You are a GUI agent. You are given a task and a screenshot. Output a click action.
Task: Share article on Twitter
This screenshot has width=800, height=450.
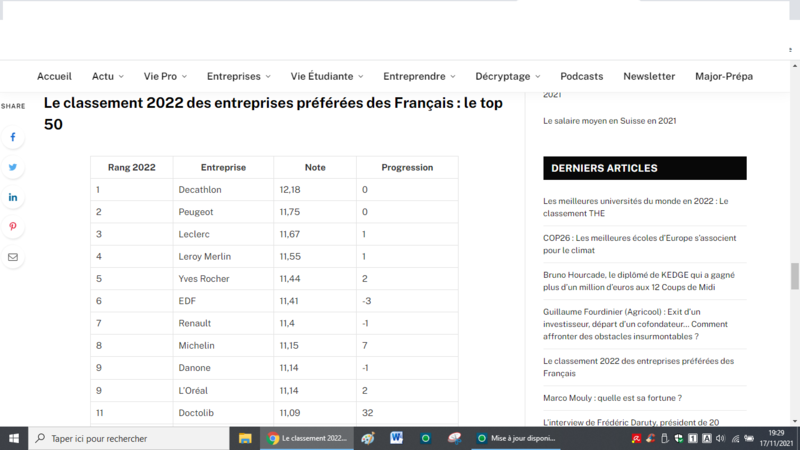13,167
